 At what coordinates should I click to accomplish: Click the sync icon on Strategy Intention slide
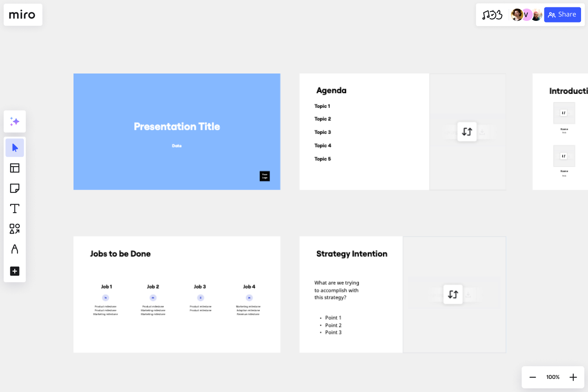[453, 294]
